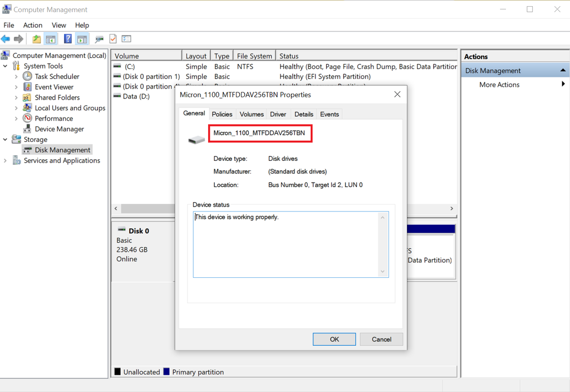Open the More Actions submenu arrow
570x392 pixels.
(x=563, y=84)
